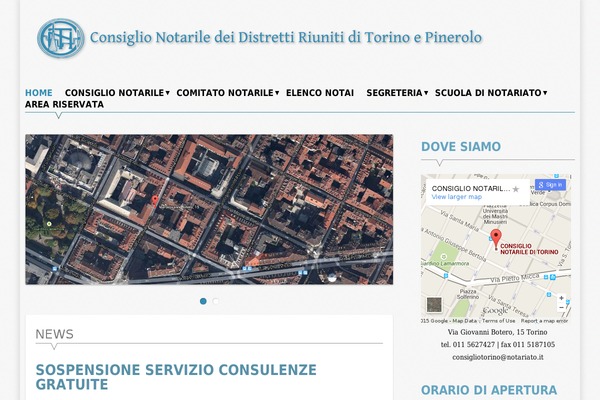Click the ORARIO DI APERTURA heading
Screen dimensions: 600x400
(x=489, y=390)
